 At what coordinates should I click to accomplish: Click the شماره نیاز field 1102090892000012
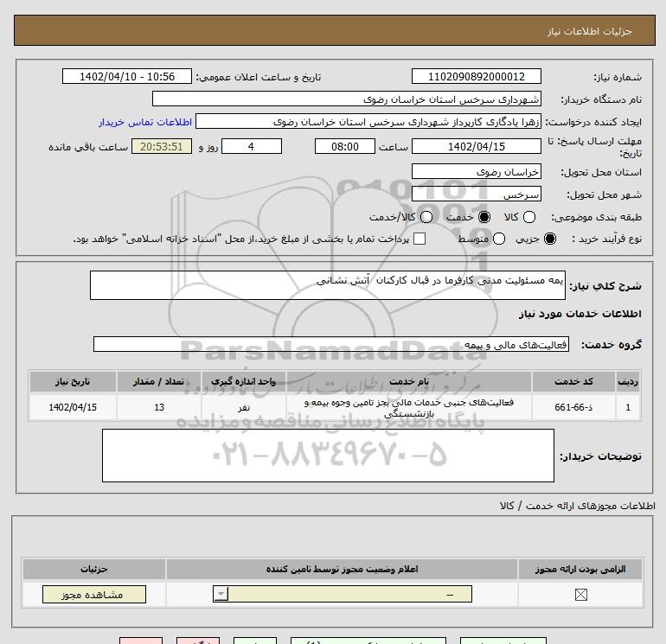click(476, 76)
